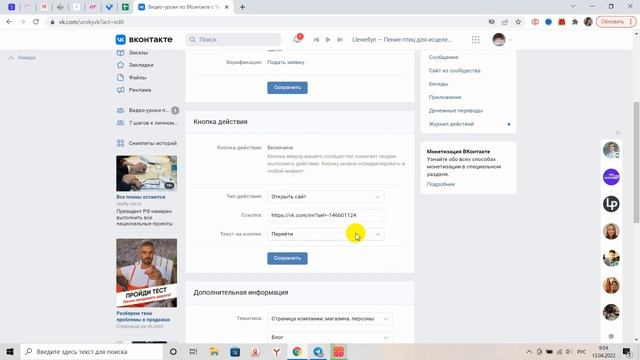
Task: Open Сниппеты историй in sidebar
Action: [x=147, y=143]
